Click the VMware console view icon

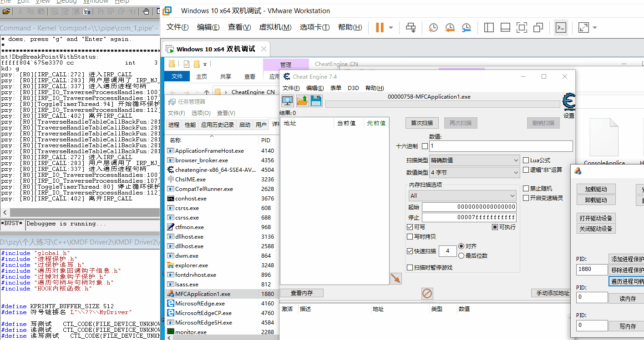tap(561, 28)
